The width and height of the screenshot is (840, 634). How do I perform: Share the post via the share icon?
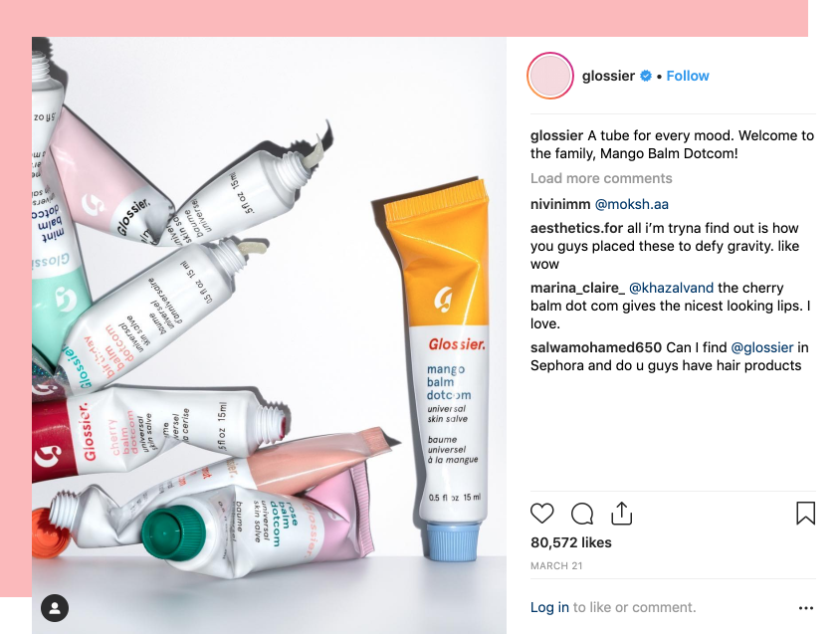point(621,513)
